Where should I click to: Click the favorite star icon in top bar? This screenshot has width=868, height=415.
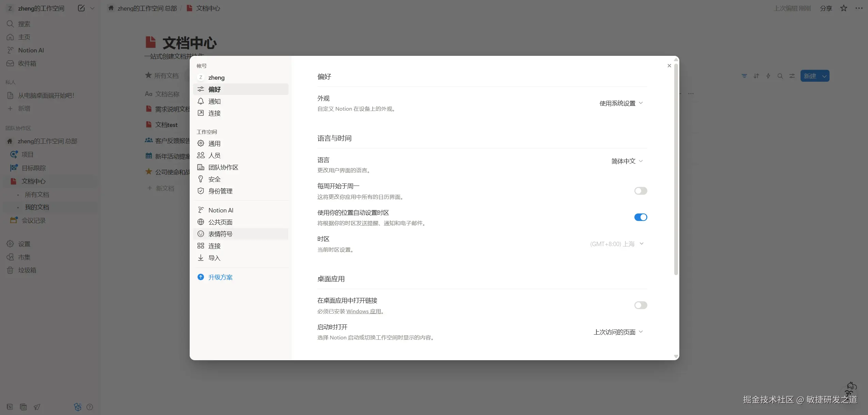pos(843,8)
